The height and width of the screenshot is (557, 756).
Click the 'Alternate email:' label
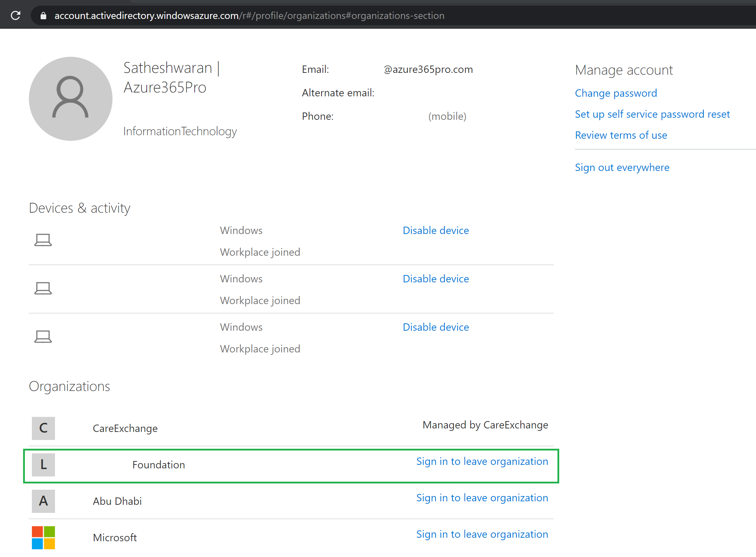tap(338, 93)
